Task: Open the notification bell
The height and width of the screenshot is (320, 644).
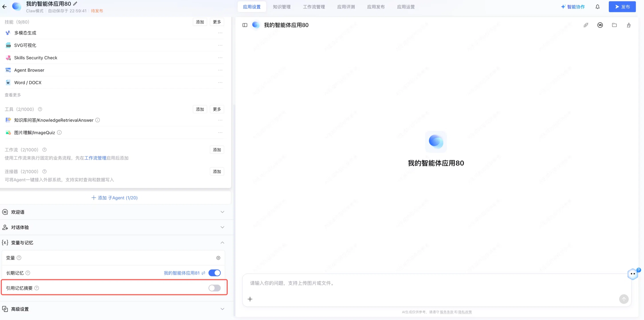Action: tap(597, 7)
